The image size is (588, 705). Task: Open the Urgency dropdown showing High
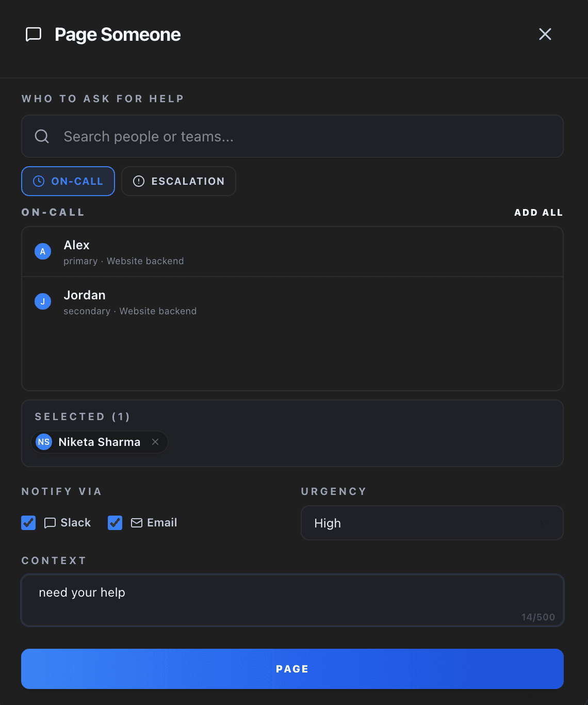pyautogui.click(x=432, y=523)
